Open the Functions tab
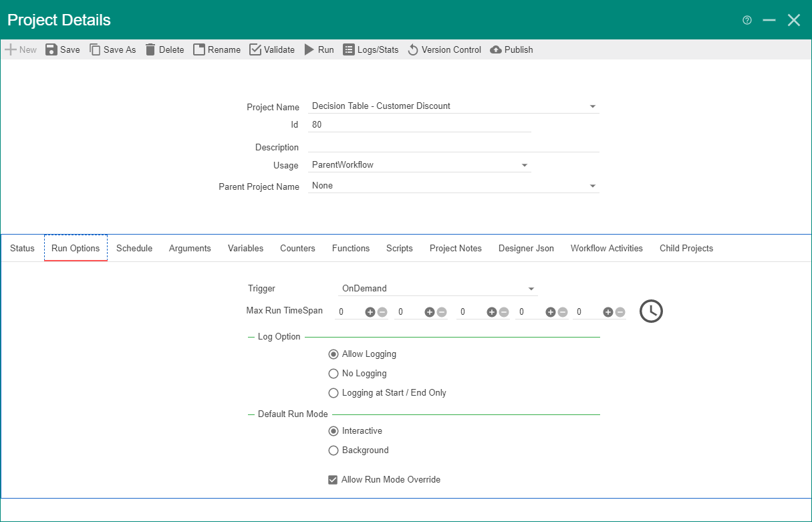The width and height of the screenshot is (812, 522). pos(351,248)
